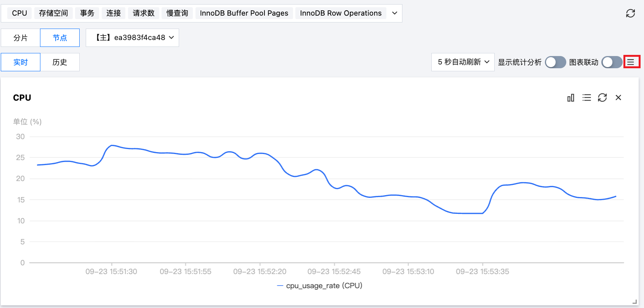Turn on the 图表联动 toggle
644x308 pixels.
click(612, 62)
